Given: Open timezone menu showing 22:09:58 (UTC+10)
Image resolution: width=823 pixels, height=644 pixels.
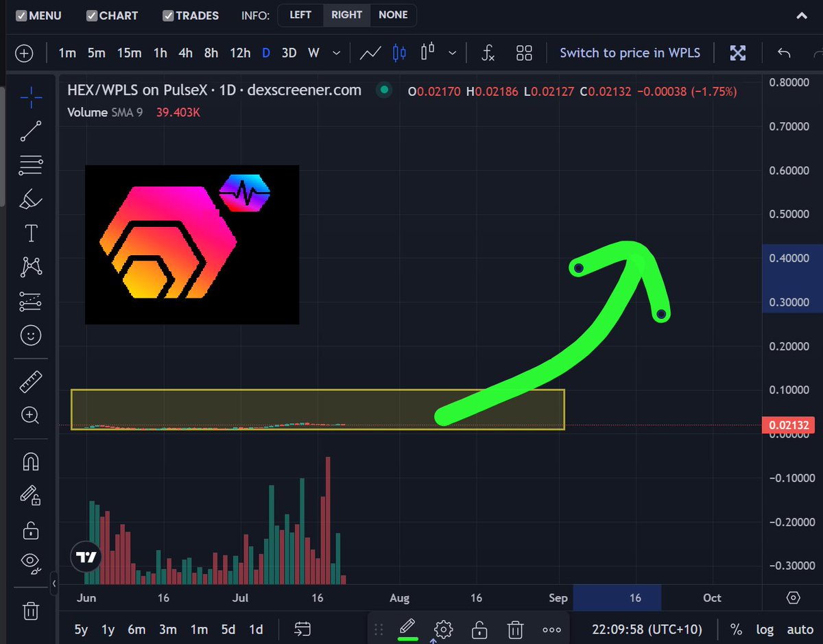Looking at the screenshot, I should (x=646, y=629).
